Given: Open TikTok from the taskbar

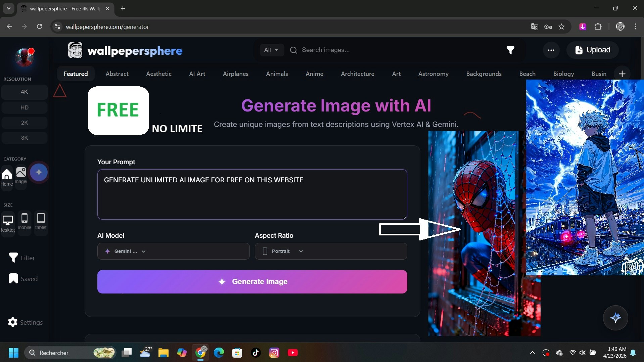Looking at the screenshot, I should coord(256,353).
